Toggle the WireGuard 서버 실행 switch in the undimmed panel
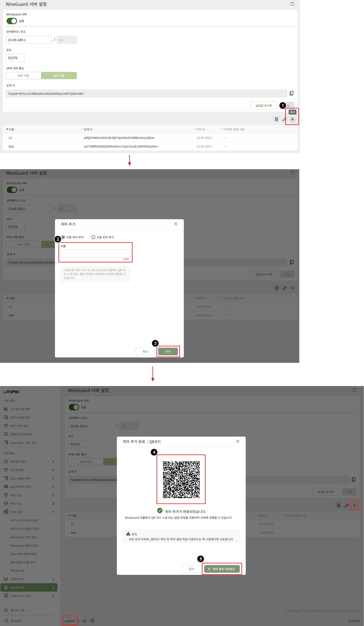The height and width of the screenshot is (626, 364). pyautogui.click(x=12, y=21)
